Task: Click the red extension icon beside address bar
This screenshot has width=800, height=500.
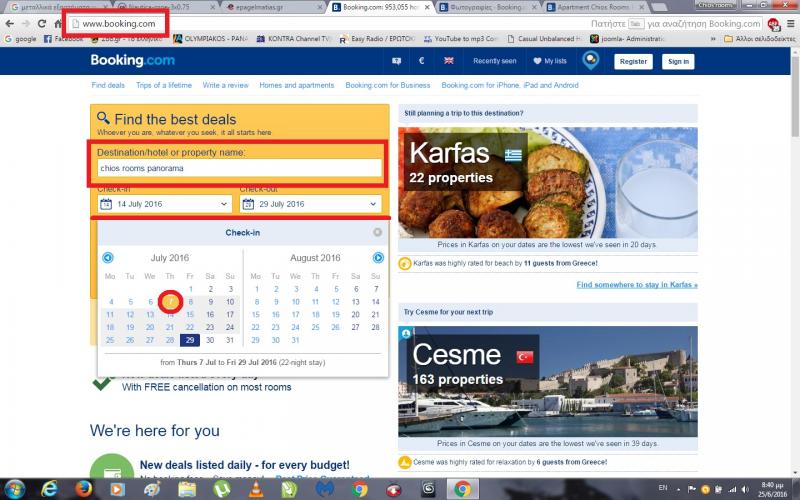Action: [773, 24]
